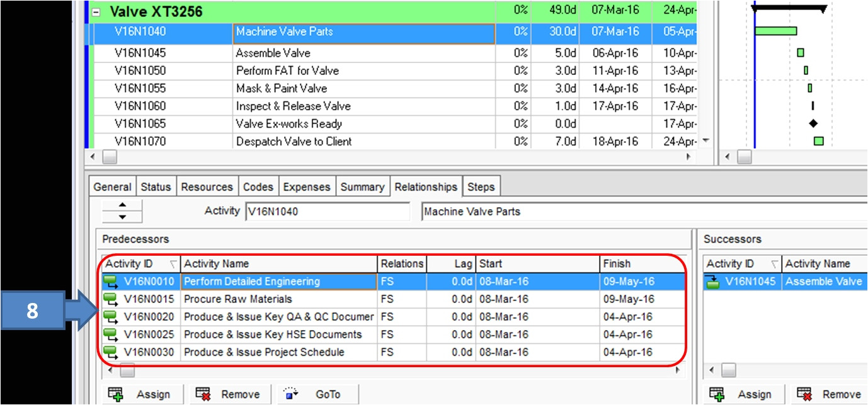
Task: Click the Activity ID field showing V16N1040
Action: [326, 212]
